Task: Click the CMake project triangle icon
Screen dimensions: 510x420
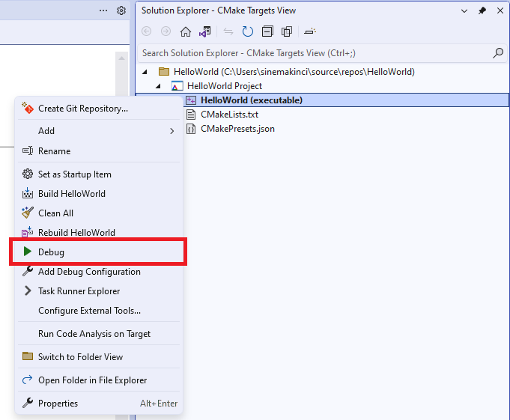Action: coord(177,86)
